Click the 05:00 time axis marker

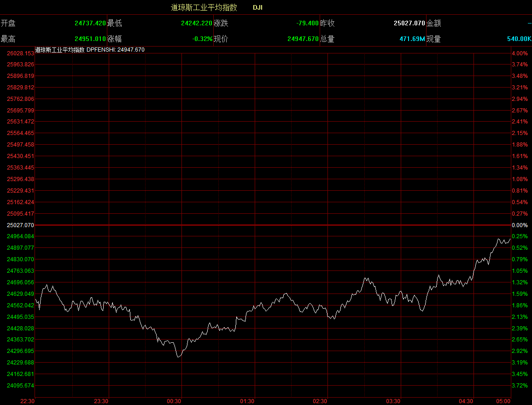[x=503, y=401]
